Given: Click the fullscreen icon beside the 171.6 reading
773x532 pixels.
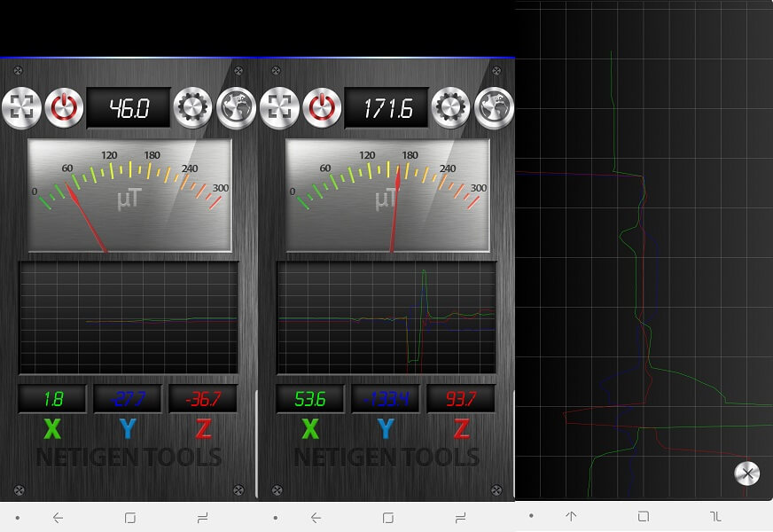Looking at the screenshot, I should 279,108.
